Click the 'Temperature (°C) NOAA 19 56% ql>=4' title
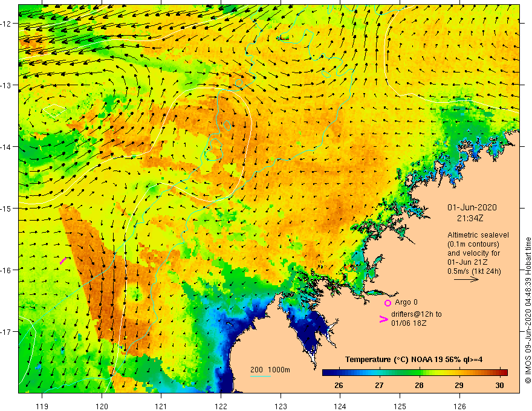532x411 pixels. pos(414,360)
